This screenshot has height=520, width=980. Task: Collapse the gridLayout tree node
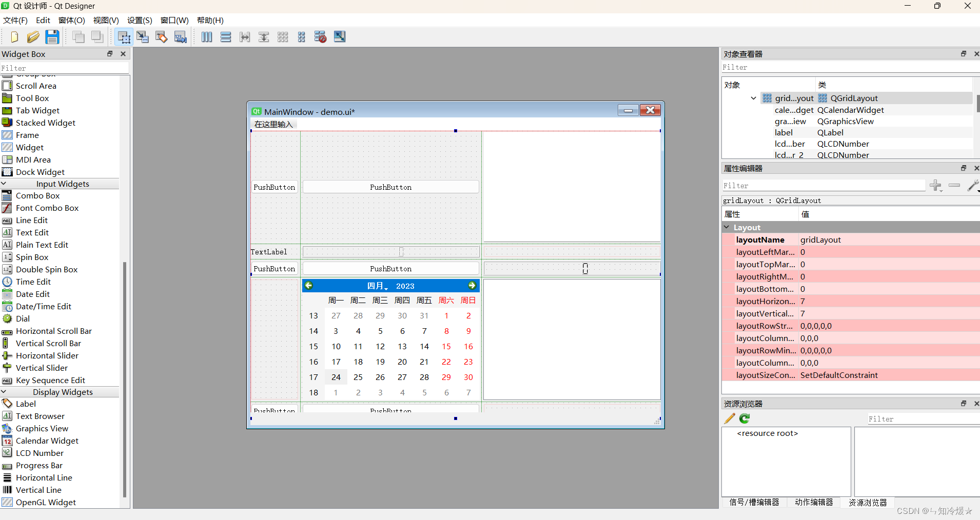(x=753, y=98)
